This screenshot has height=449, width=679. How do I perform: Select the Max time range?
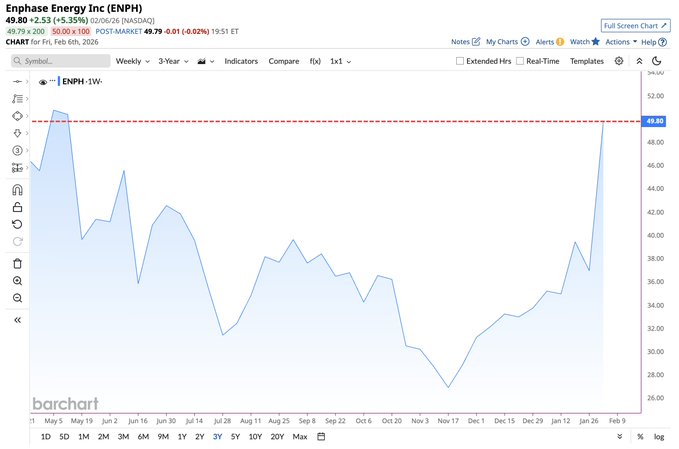click(x=300, y=436)
